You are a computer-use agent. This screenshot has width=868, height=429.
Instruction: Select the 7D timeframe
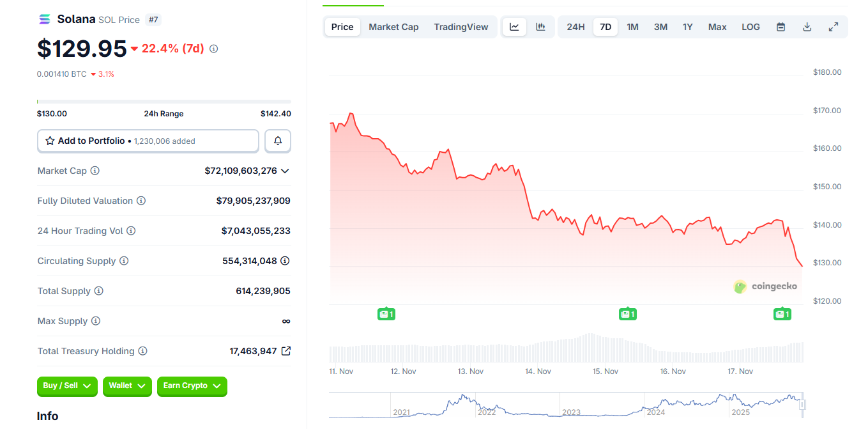point(605,26)
